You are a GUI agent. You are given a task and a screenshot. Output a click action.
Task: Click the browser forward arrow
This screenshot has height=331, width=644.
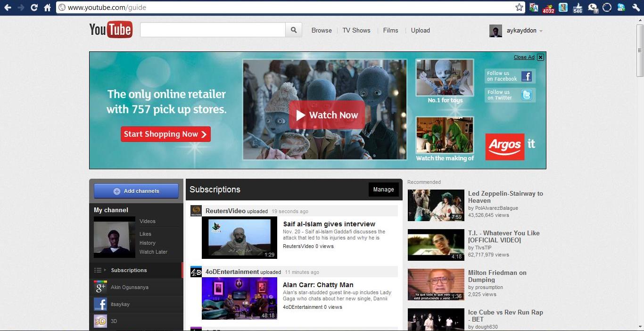click(x=21, y=8)
